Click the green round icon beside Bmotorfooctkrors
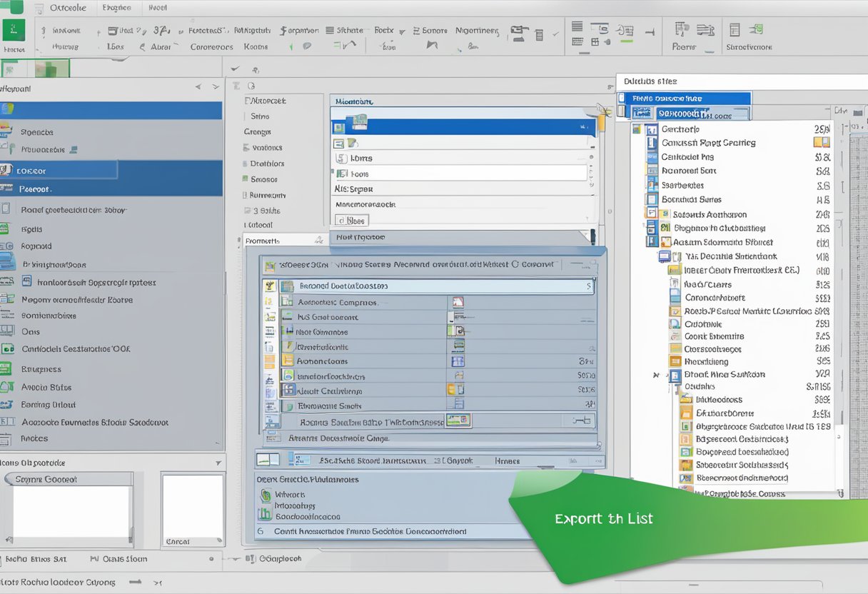 pos(288,376)
